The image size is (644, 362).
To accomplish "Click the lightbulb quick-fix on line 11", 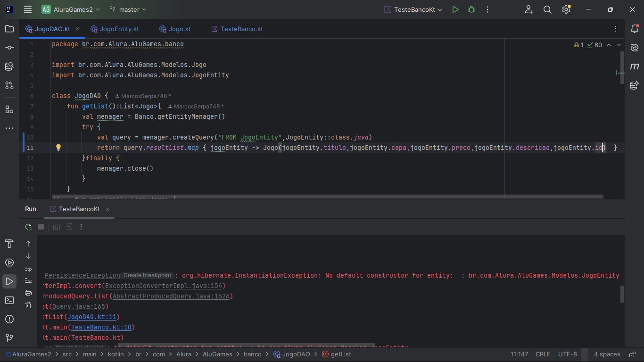I will [x=58, y=148].
